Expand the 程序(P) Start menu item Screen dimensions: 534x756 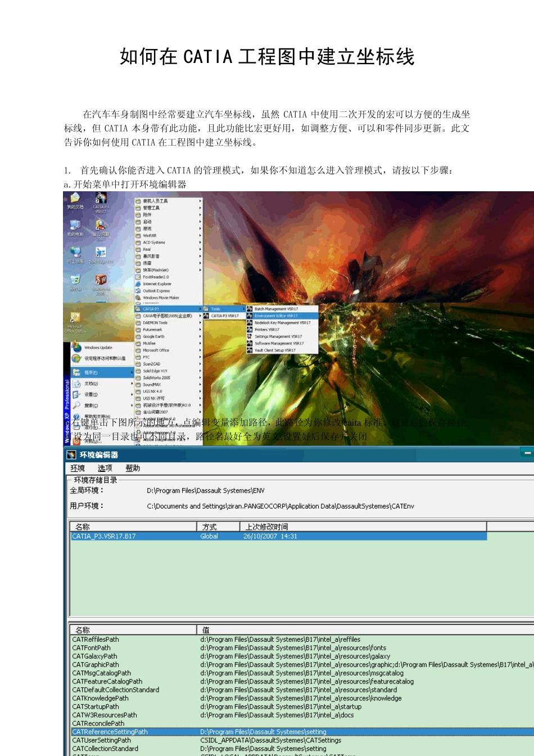(x=102, y=372)
